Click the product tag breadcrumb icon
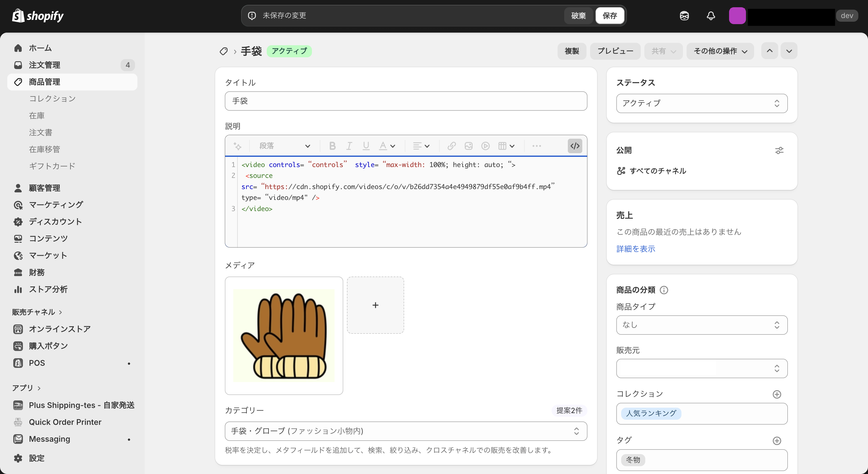This screenshot has width=868, height=474. click(x=223, y=51)
